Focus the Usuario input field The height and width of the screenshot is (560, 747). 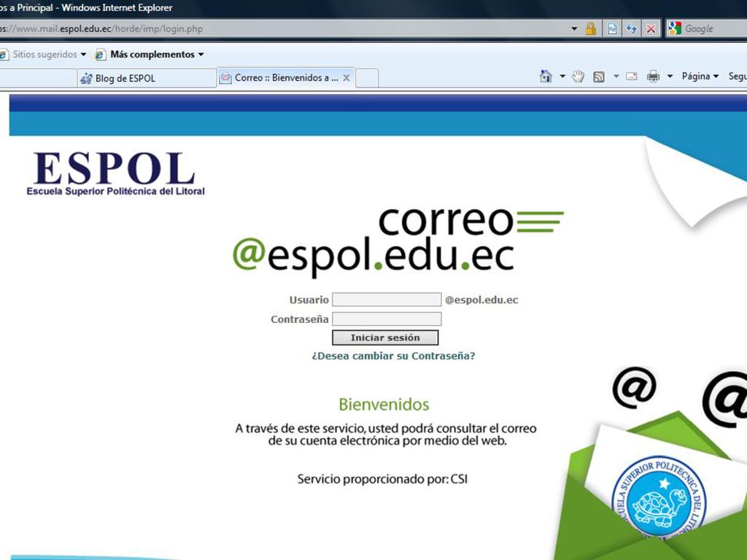pyautogui.click(x=387, y=300)
